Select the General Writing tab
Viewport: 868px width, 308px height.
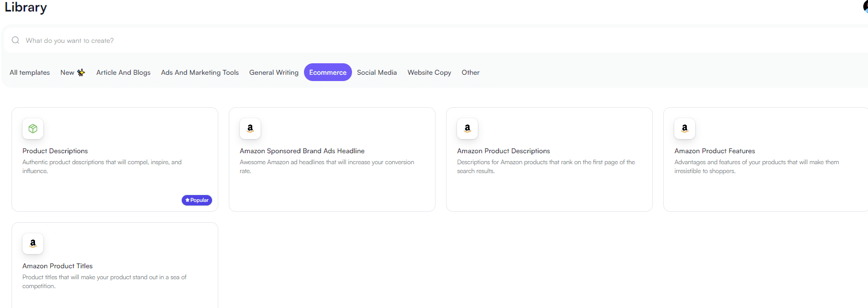click(x=274, y=73)
